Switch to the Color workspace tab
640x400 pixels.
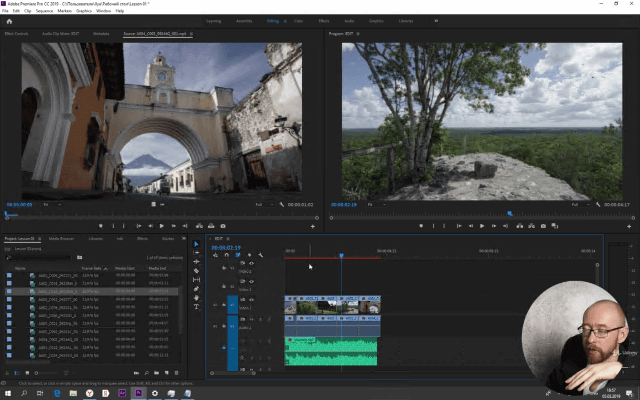tap(299, 19)
